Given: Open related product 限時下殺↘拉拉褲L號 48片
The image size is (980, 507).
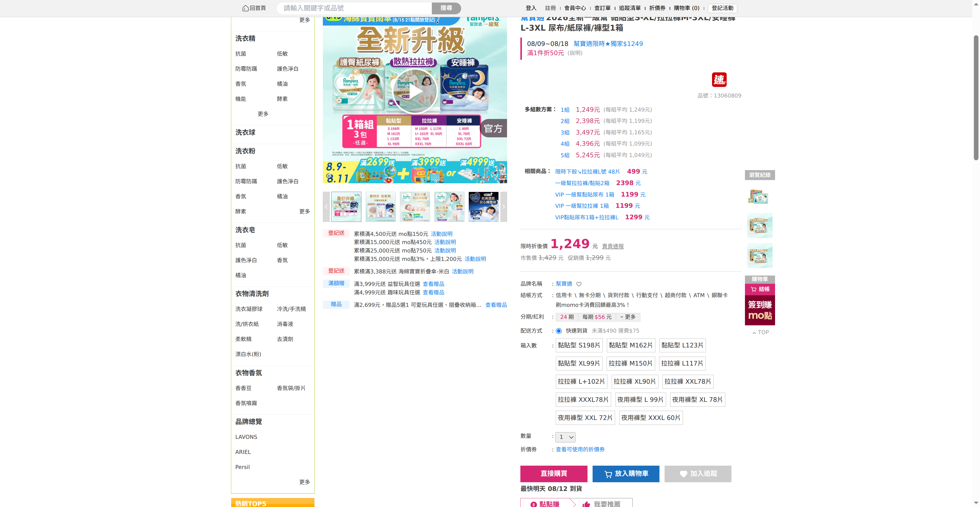Looking at the screenshot, I should tap(587, 172).
